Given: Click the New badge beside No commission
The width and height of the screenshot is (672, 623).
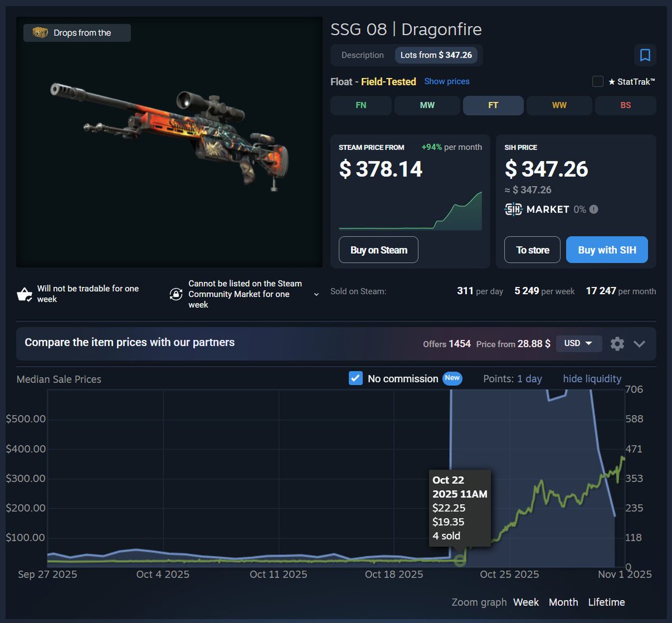Looking at the screenshot, I should (x=452, y=378).
